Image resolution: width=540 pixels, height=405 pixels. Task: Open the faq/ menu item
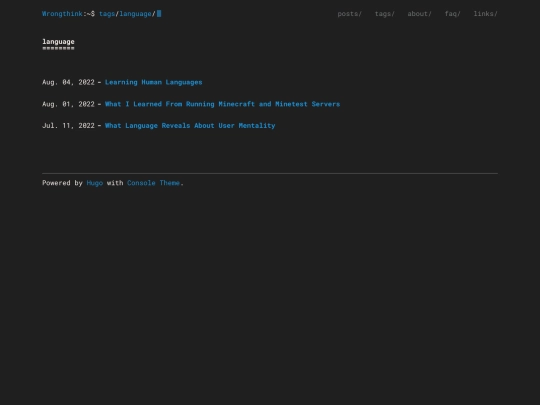pyautogui.click(x=453, y=14)
